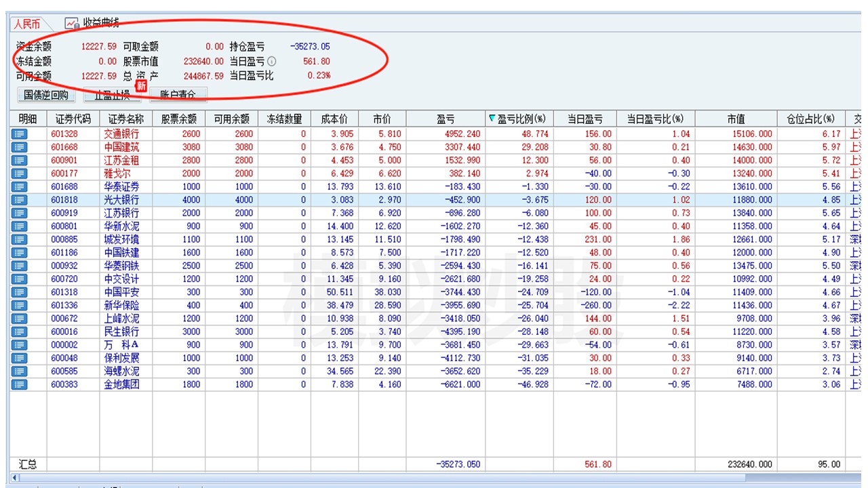Open details icon for 华泰证券 row
This screenshot has width=868, height=488.
[19, 186]
